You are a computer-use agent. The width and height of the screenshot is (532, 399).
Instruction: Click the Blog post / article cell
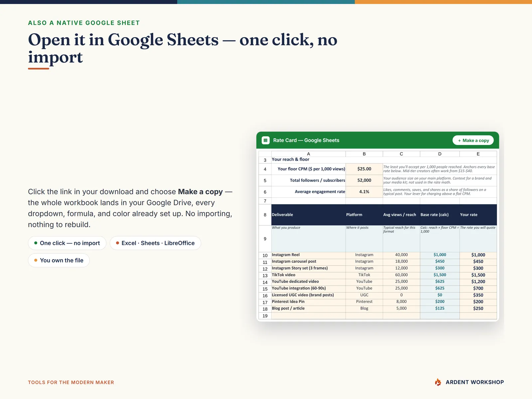309,309
